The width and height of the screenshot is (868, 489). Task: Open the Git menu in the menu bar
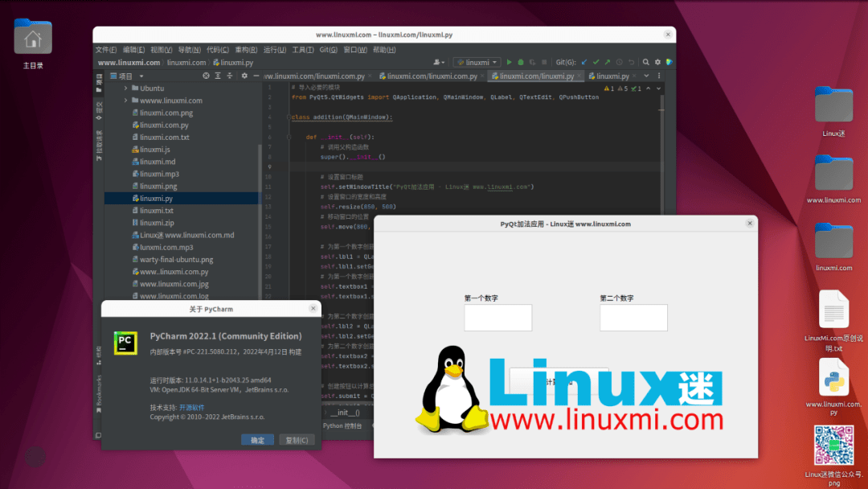pyautogui.click(x=331, y=49)
